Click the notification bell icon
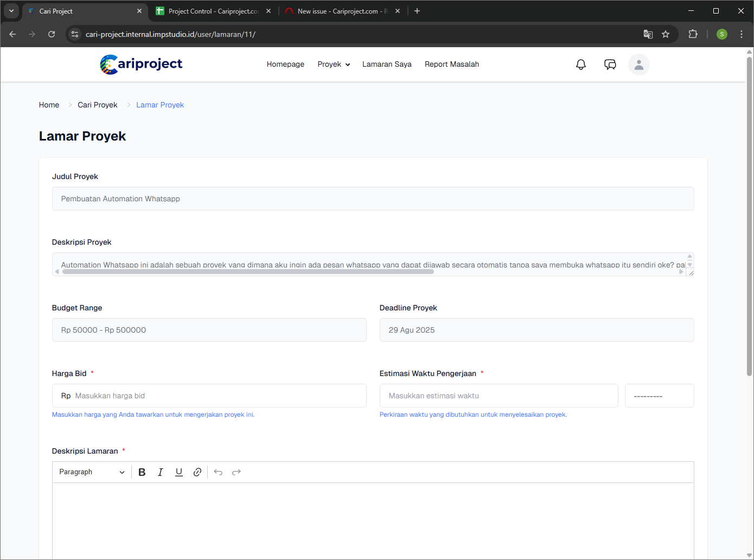The height and width of the screenshot is (560, 754). [580, 65]
